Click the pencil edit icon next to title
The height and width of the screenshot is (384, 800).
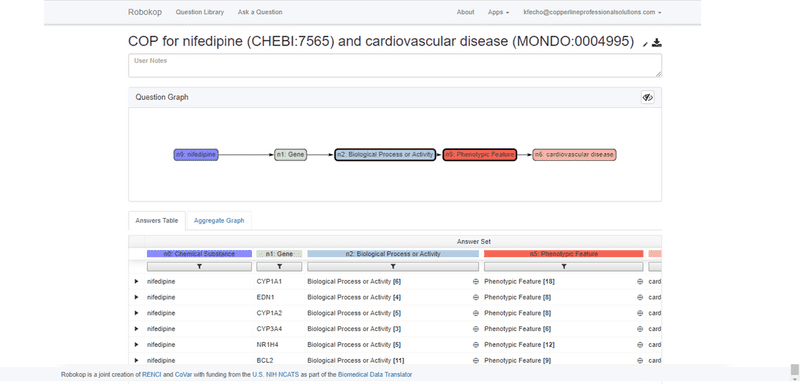pos(645,44)
